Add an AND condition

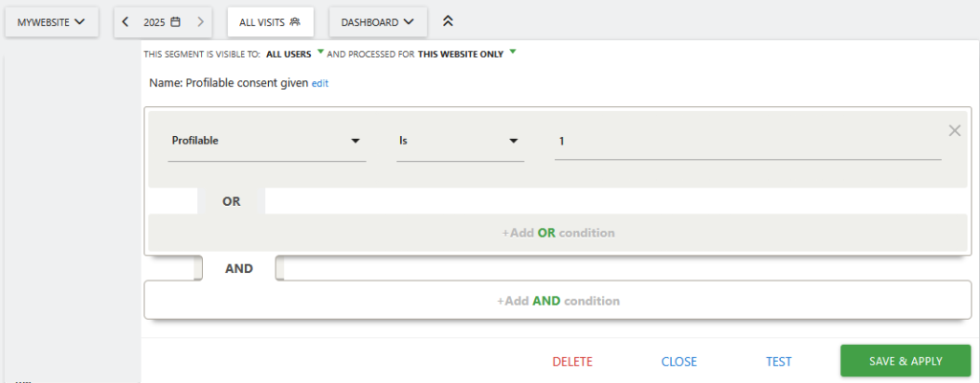(x=558, y=301)
